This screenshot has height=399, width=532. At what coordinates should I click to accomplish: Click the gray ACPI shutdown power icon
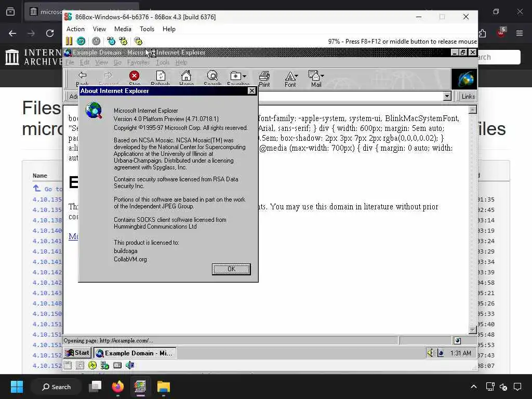pos(96,42)
